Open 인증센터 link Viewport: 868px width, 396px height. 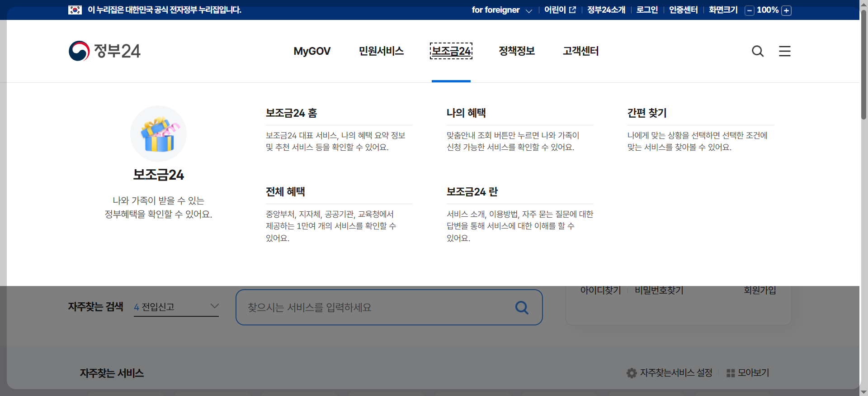[684, 10]
